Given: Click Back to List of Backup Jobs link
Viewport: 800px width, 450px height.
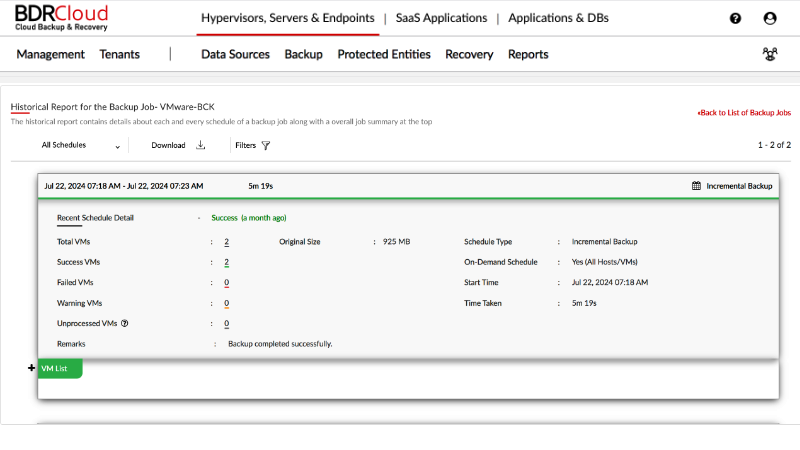Looking at the screenshot, I should click(744, 113).
